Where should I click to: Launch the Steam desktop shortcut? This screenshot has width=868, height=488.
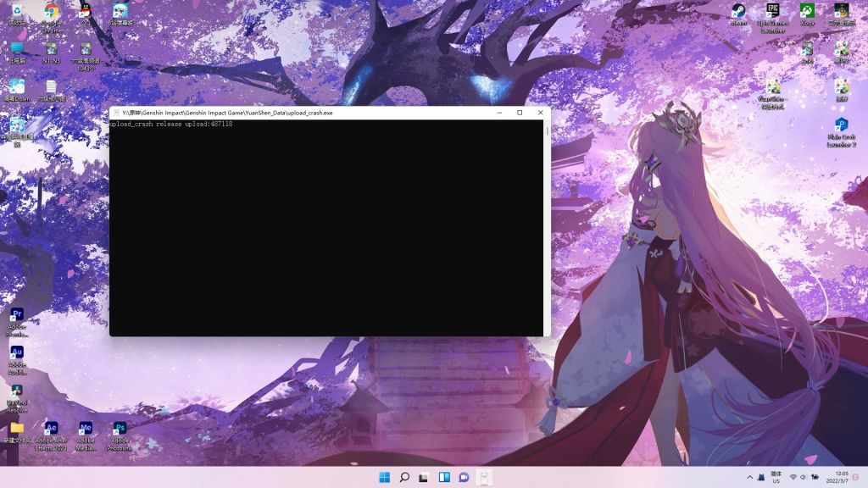point(738,14)
